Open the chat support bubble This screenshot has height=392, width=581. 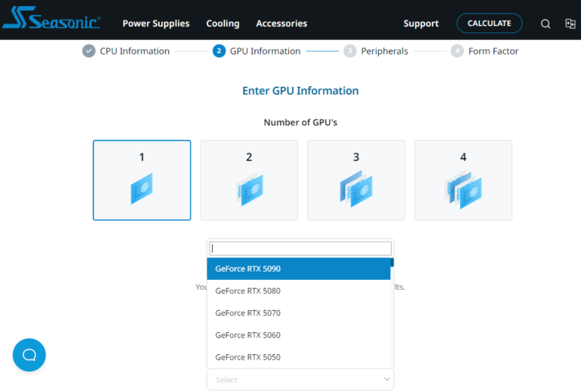pos(30,355)
